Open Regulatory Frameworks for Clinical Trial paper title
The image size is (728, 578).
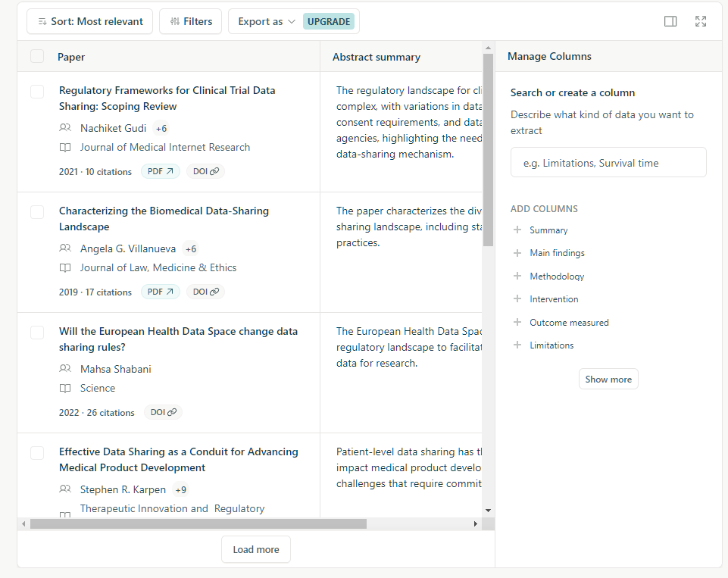(167, 98)
